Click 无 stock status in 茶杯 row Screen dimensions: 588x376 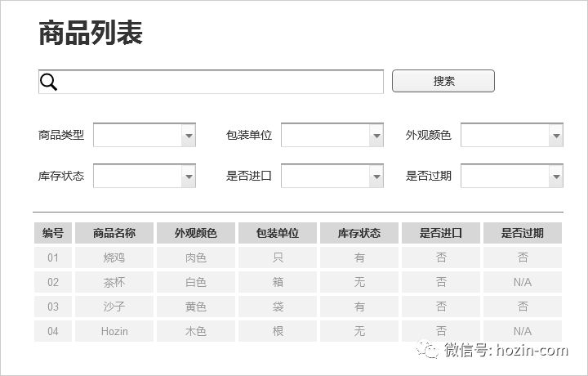pyautogui.click(x=359, y=282)
